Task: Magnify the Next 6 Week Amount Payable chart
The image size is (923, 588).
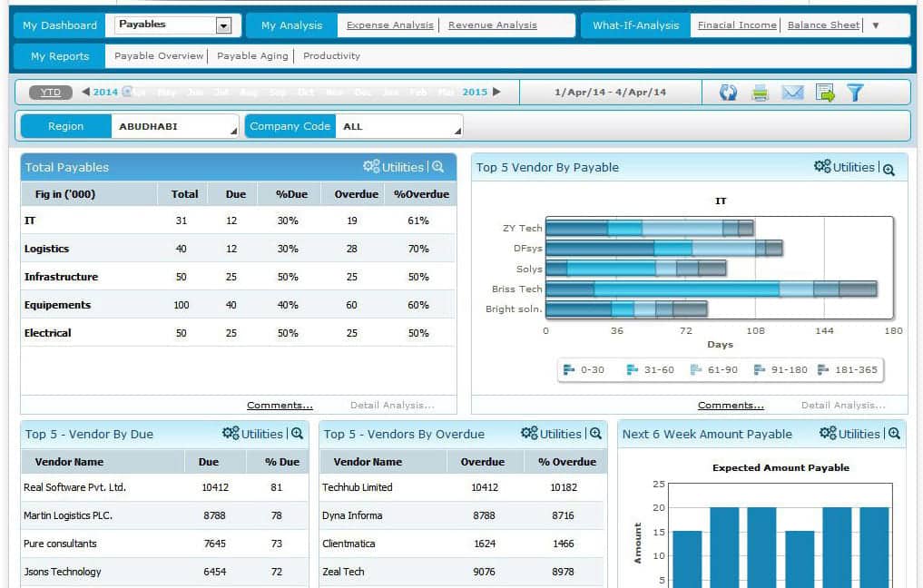Action: [894, 434]
